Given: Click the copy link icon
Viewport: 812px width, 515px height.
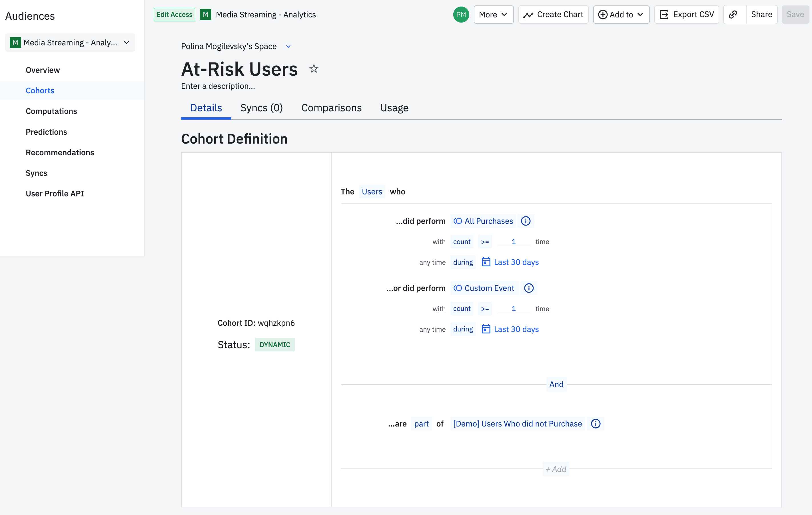Looking at the screenshot, I should coord(733,15).
